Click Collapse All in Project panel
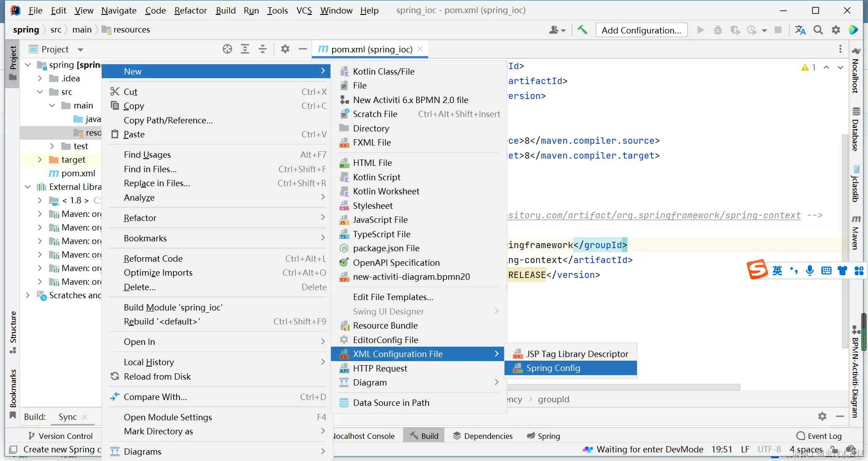Viewport: 868px width, 461px height. (263, 49)
